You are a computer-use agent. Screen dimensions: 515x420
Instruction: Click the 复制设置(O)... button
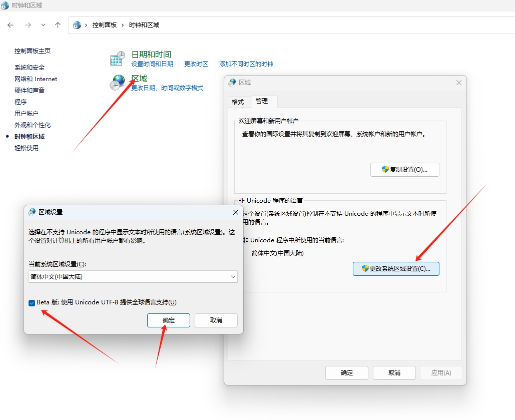click(404, 170)
